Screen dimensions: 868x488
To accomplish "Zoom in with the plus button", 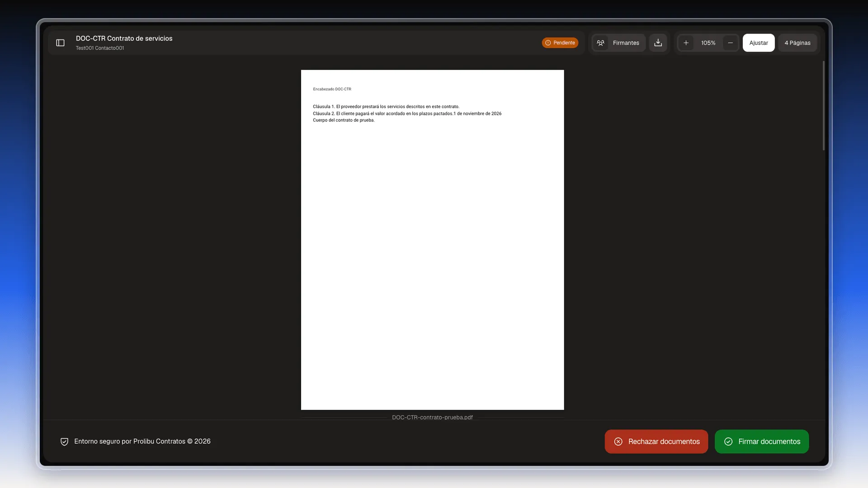I will click(x=686, y=43).
